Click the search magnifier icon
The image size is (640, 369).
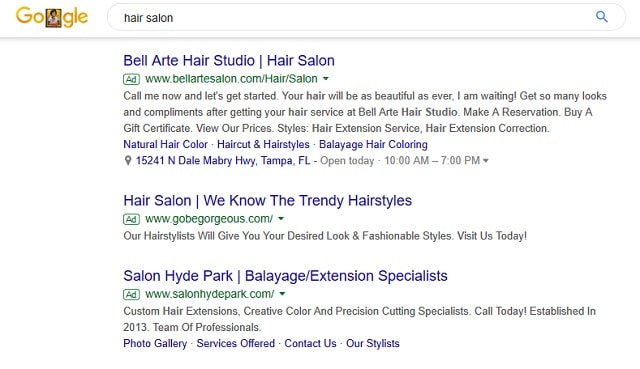click(x=602, y=17)
